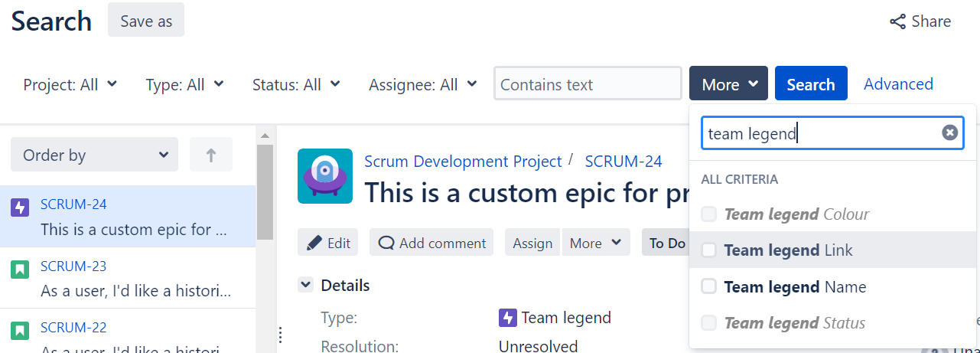Open the SCRUM-23 issue key link in list

73,266
